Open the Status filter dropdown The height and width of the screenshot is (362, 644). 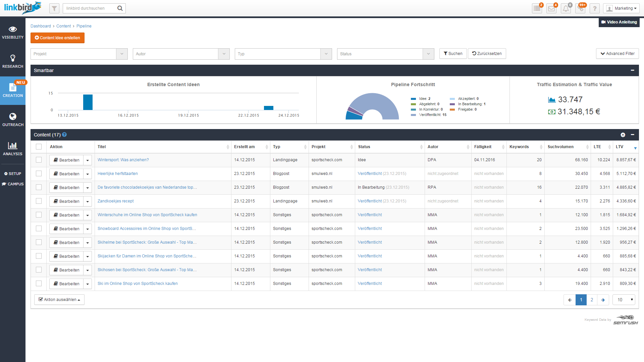tap(428, 54)
